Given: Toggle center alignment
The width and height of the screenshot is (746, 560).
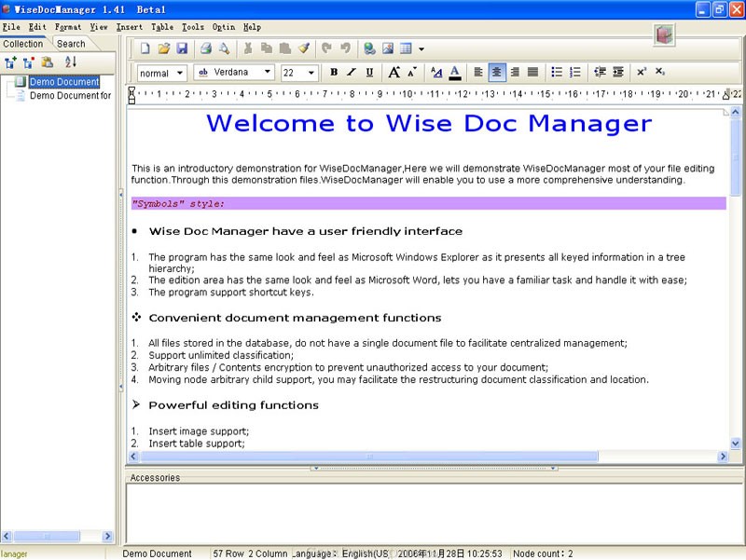Looking at the screenshot, I should coord(496,72).
